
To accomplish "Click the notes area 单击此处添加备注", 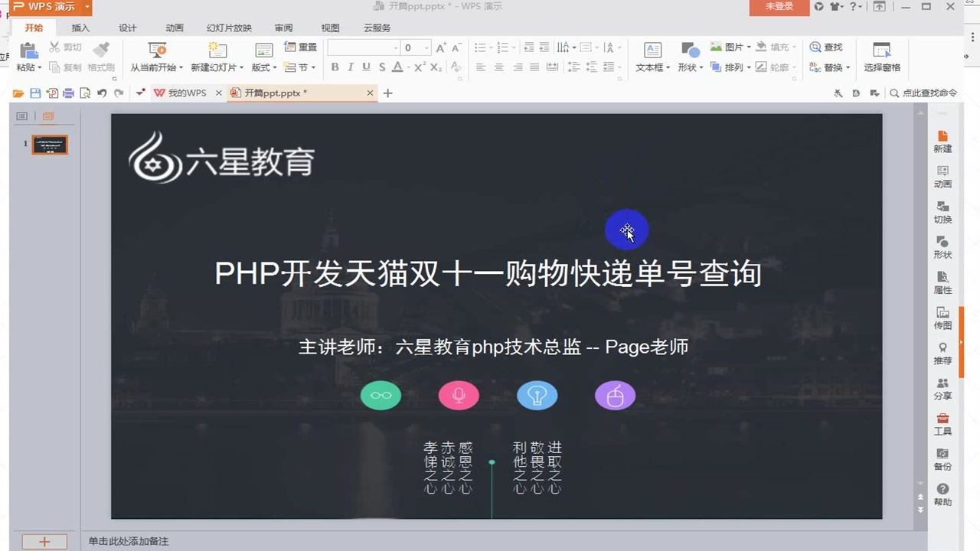I will tap(128, 541).
